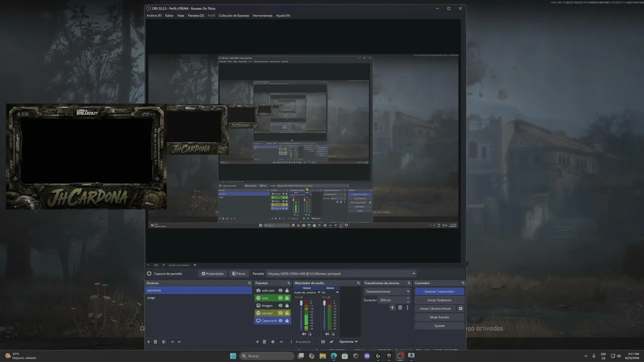Open the Archivo menu
Screen dimensions: 644x362
(x=154, y=16)
